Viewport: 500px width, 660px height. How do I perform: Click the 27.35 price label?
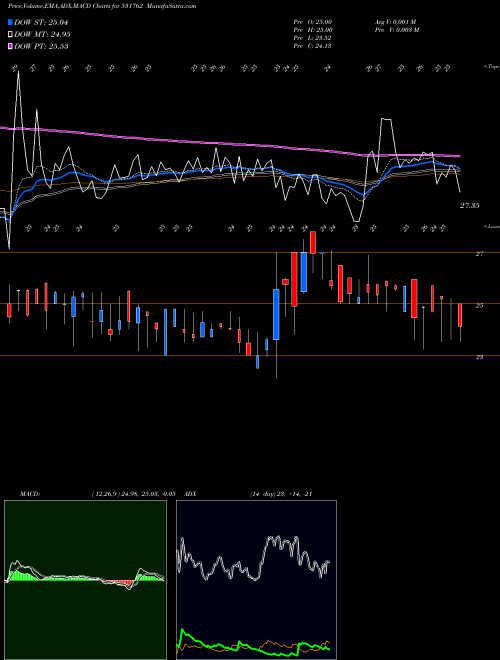point(469,206)
